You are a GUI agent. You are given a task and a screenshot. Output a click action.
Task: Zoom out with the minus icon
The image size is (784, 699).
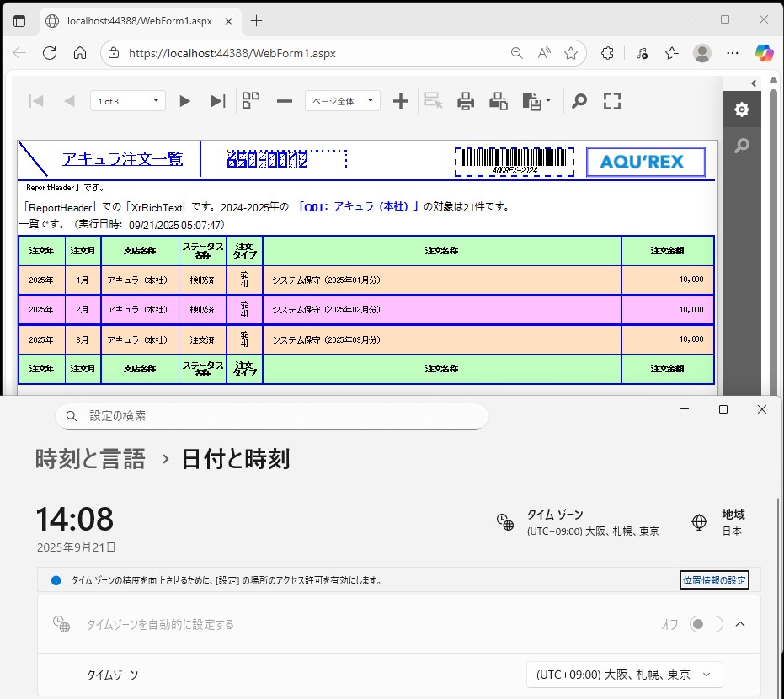tap(285, 101)
